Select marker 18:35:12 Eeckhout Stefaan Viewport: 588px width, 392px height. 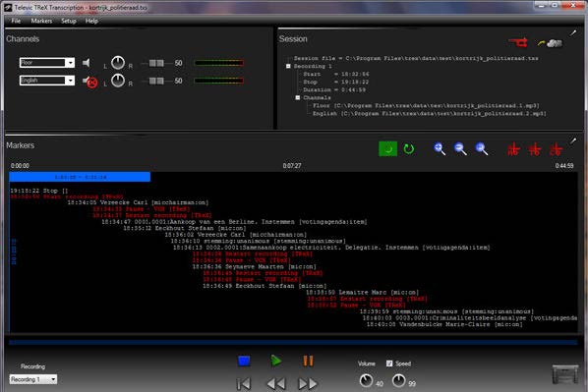click(x=185, y=228)
